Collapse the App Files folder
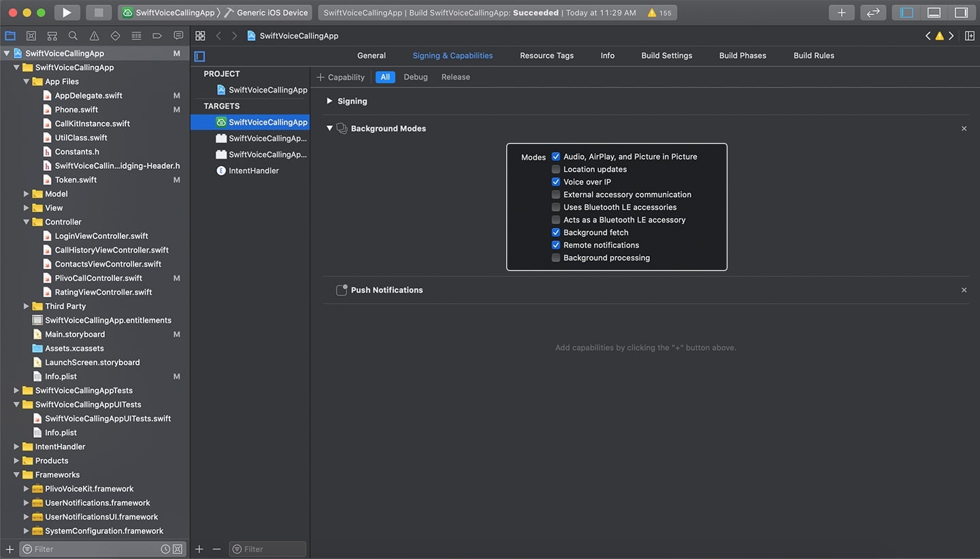This screenshot has height=559, width=980. point(27,82)
